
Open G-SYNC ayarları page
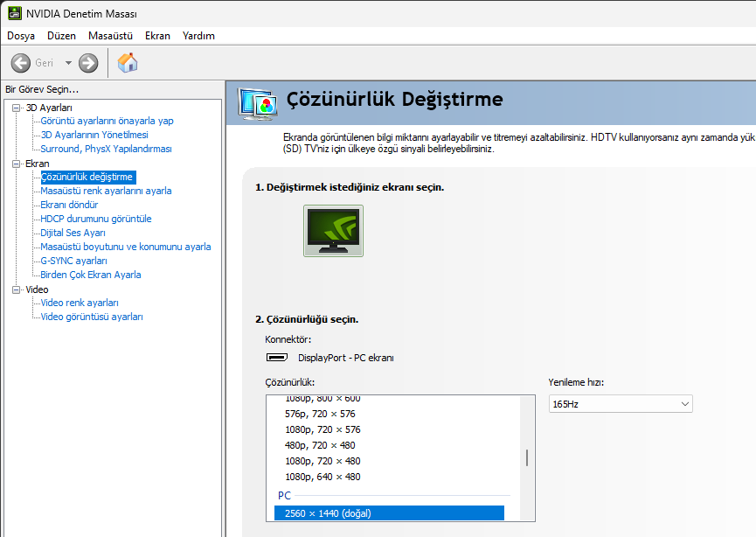tap(73, 261)
